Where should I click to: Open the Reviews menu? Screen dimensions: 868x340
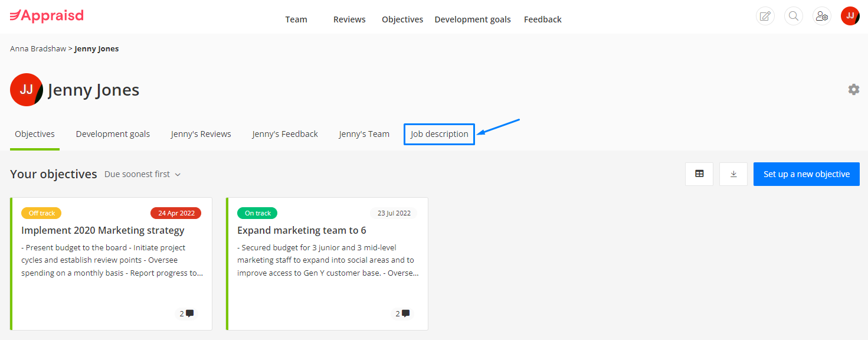[349, 19]
